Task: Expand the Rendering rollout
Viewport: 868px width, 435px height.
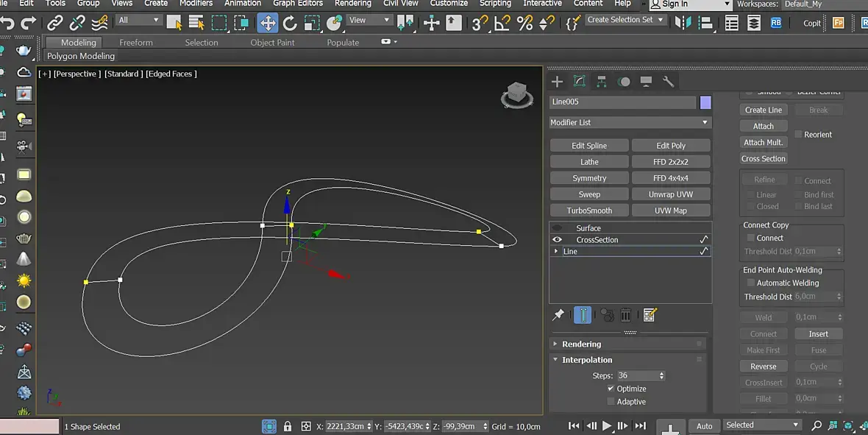Action: coord(581,344)
